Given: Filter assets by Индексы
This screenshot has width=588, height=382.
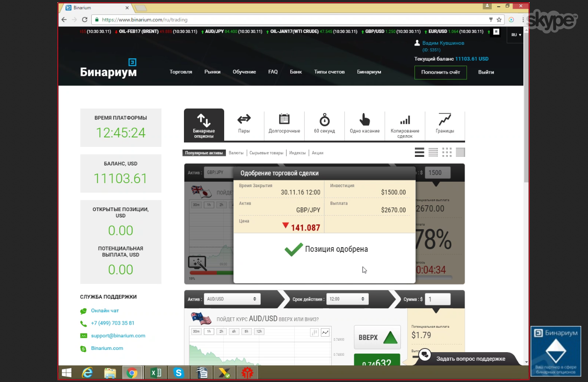Looking at the screenshot, I should (297, 153).
